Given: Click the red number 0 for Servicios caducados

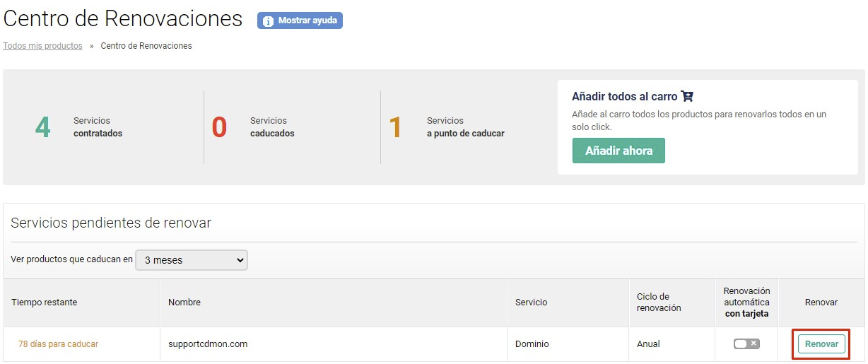Looking at the screenshot, I should point(219,127).
